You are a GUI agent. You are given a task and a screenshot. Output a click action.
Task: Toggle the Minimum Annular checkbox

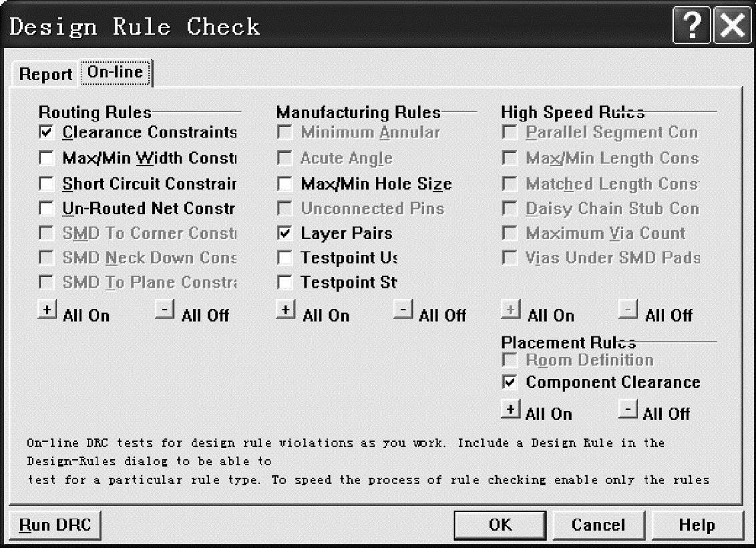[285, 132]
